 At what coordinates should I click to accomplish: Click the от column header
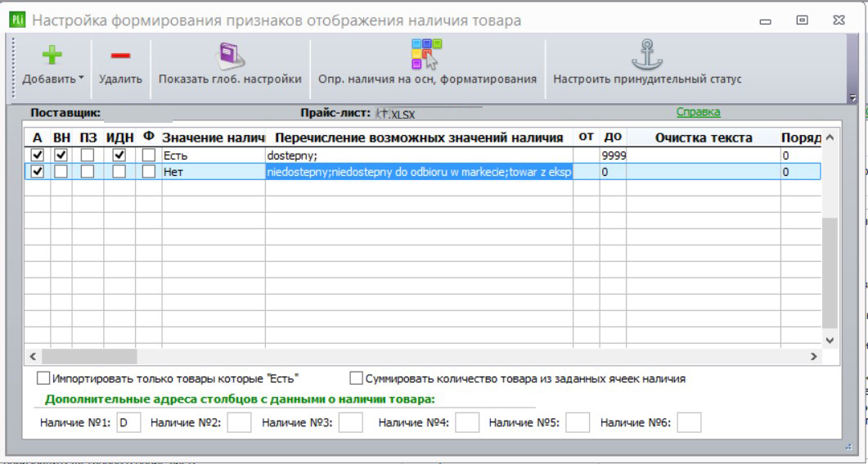pos(587,137)
